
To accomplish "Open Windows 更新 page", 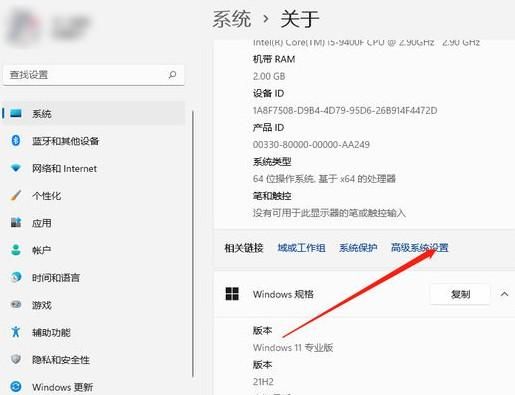I will [x=93, y=387].
